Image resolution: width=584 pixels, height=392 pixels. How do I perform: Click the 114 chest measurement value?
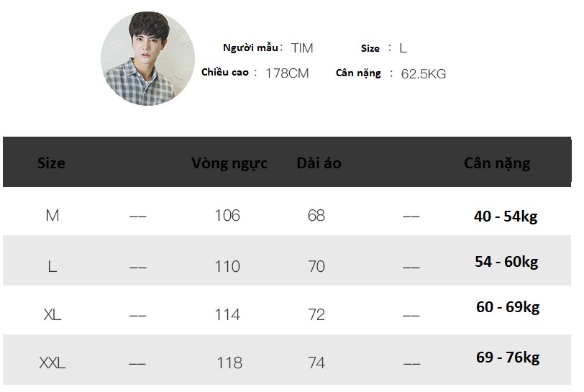click(227, 314)
